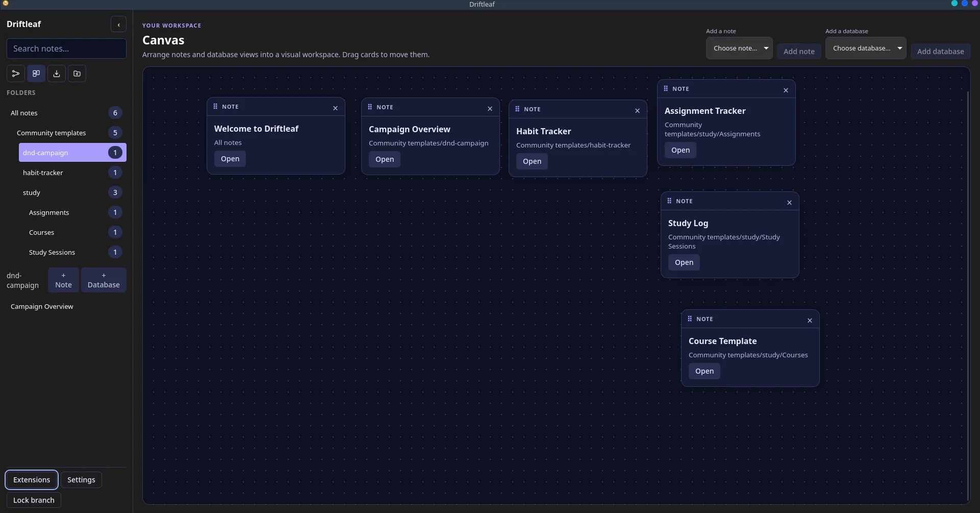
Task: Open the Courses subfolder
Action: (76, 232)
